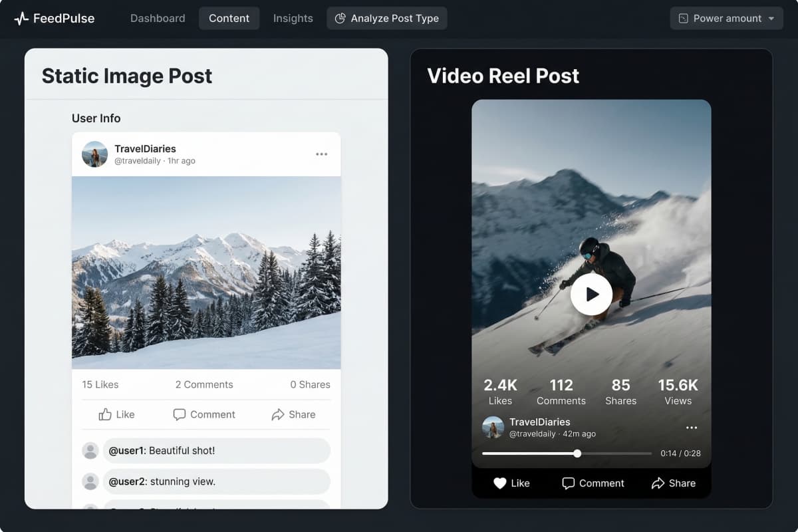
Task: Click the Share arrow icon under the reel
Action: [x=658, y=483]
